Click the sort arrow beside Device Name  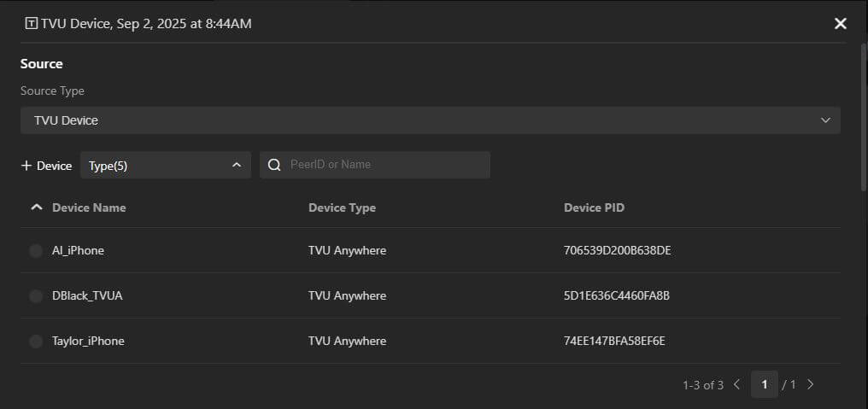pos(36,207)
